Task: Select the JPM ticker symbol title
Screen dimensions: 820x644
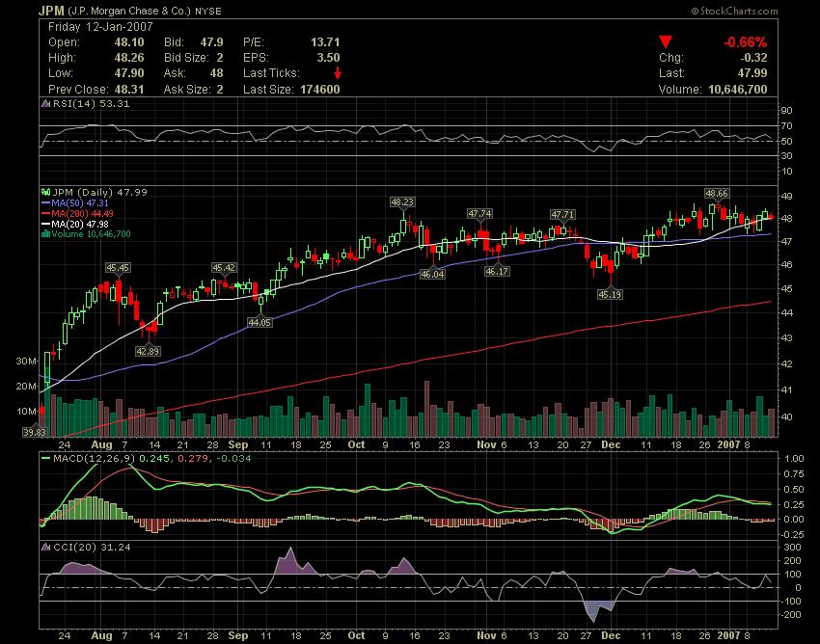Action: (51, 11)
